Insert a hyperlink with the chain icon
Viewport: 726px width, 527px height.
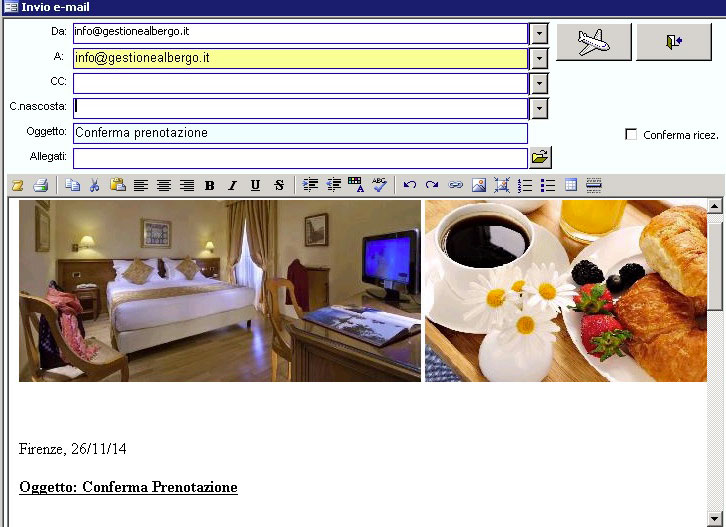click(x=456, y=185)
